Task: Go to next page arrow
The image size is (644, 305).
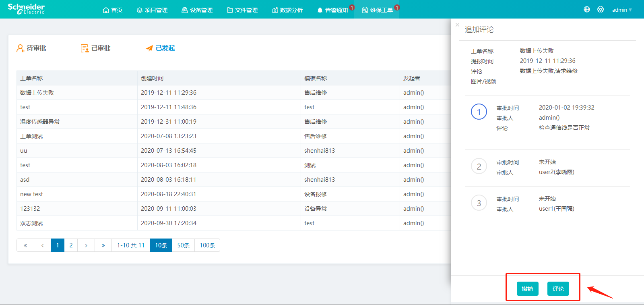Action: click(86, 245)
